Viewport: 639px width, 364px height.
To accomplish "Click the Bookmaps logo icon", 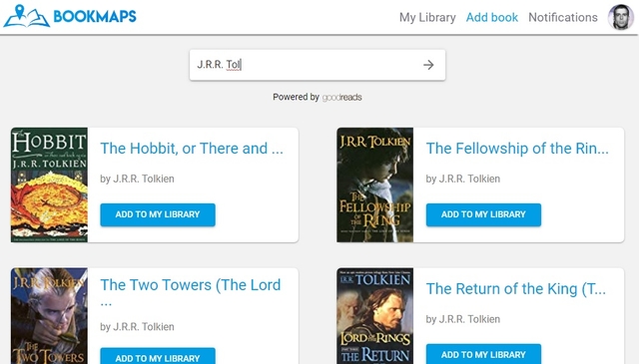I will (x=27, y=16).
